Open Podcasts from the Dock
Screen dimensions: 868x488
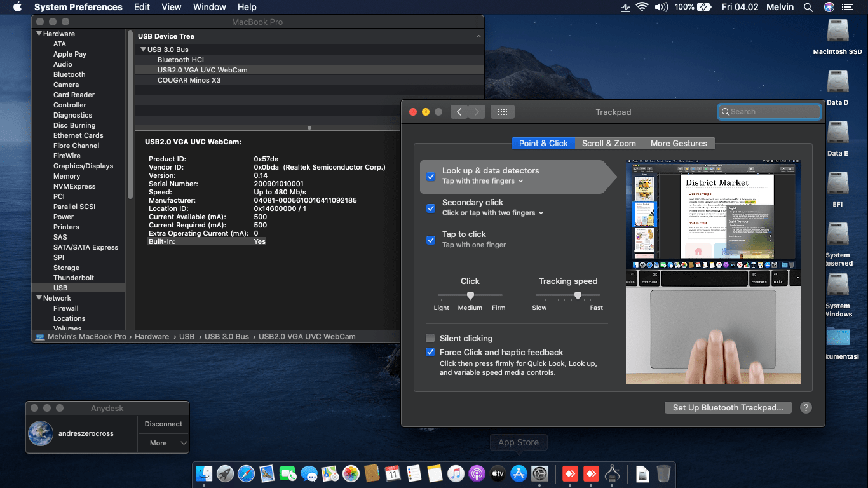477,473
